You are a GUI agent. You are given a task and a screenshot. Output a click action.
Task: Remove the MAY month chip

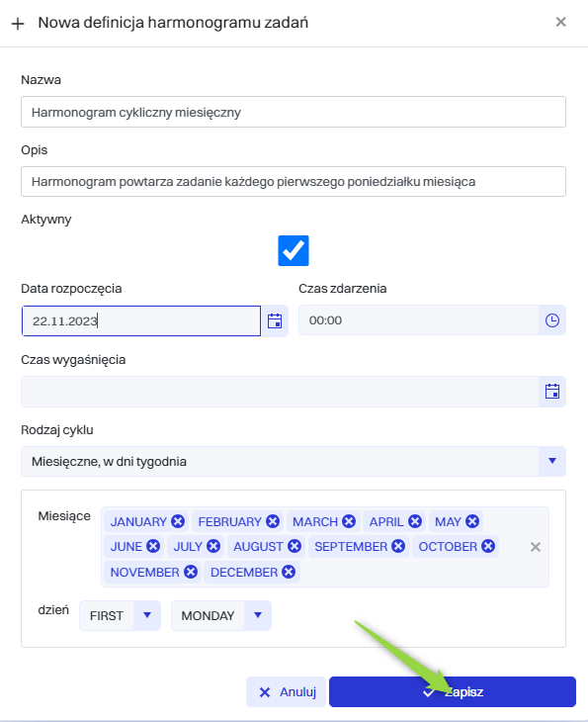coord(472,521)
